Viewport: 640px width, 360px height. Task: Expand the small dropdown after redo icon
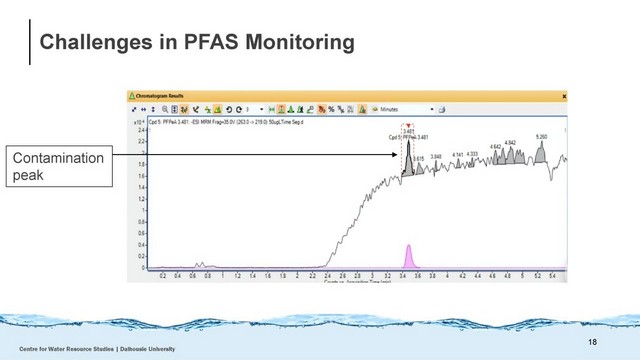click(262, 109)
